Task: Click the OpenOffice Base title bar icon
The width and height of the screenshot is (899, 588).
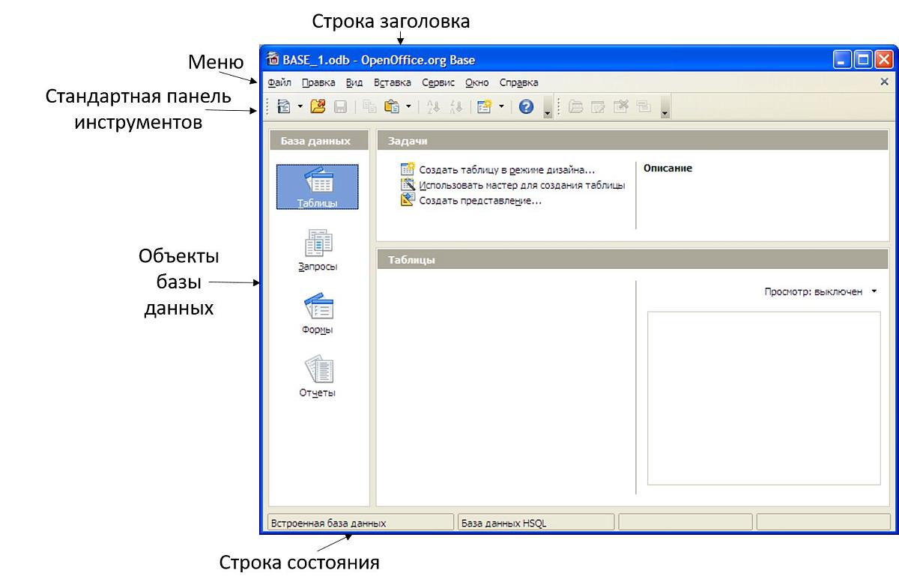Action: coord(272,60)
